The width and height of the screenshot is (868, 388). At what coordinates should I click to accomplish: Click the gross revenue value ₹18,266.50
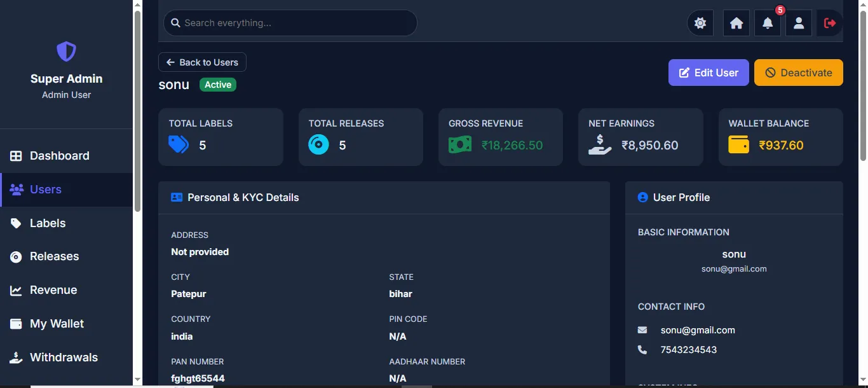pyautogui.click(x=512, y=145)
